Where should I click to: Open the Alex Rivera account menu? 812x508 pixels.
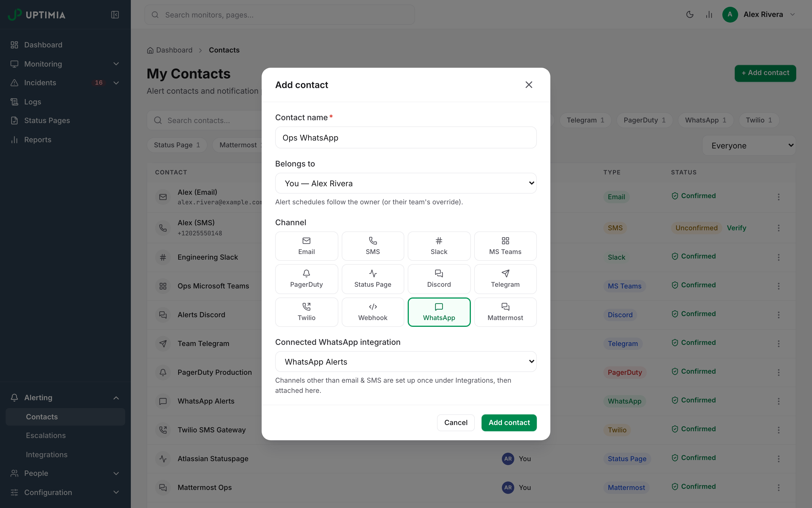click(759, 14)
